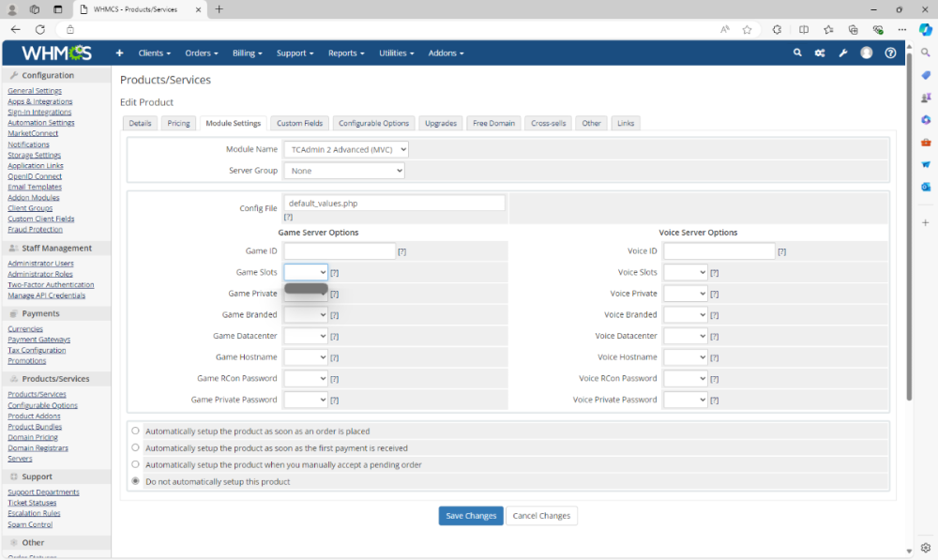This screenshot has height=560, width=938.
Task: Click the help question mark icon
Action: point(890,53)
